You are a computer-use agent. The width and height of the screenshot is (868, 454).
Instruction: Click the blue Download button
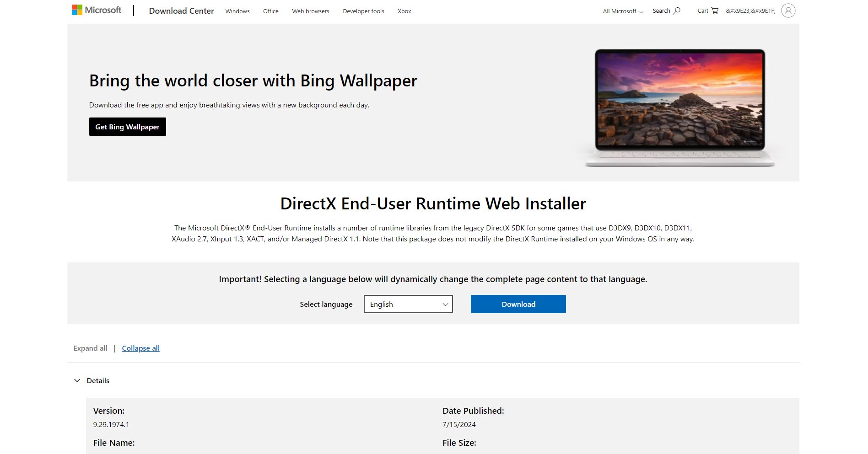pyautogui.click(x=518, y=304)
